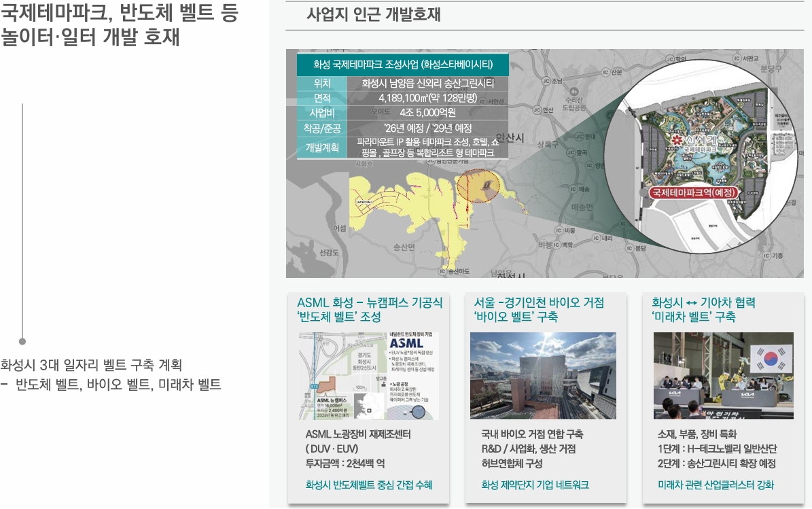This screenshot has height=509, width=812.
Task: Click the red dashed circle marking the site
Action: point(478,186)
